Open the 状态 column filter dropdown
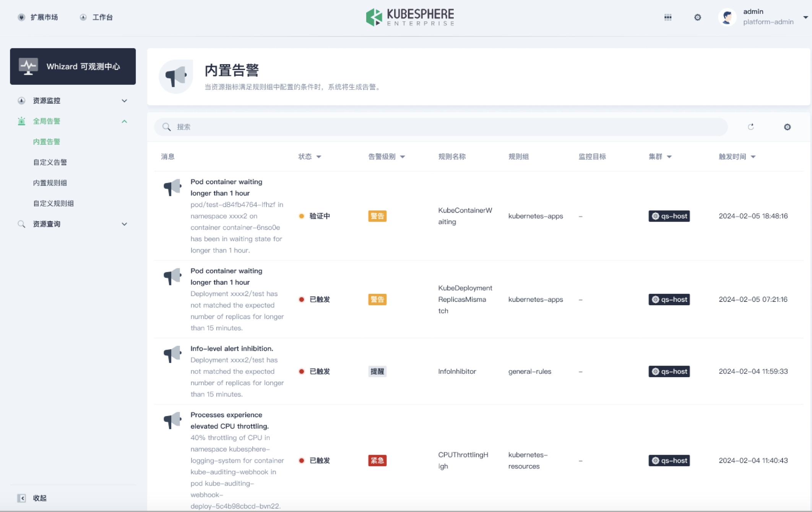This screenshot has width=812, height=512. tap(318, 157)
